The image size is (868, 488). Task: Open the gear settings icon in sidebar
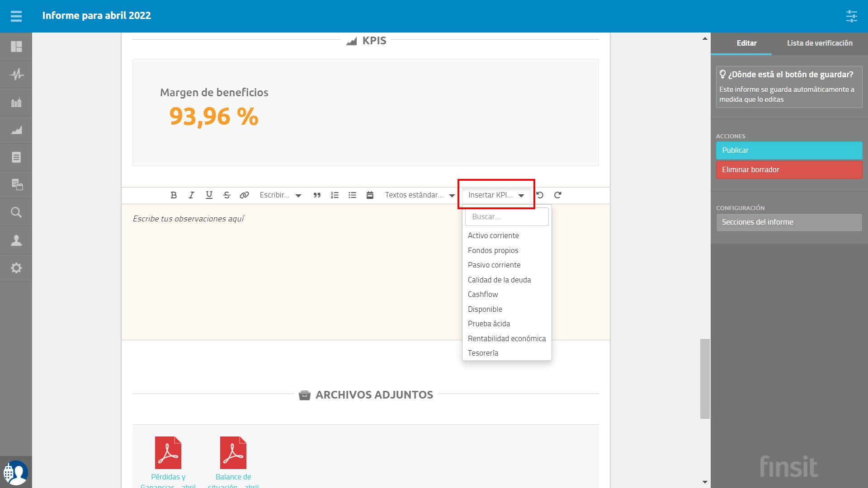[16, 268]
